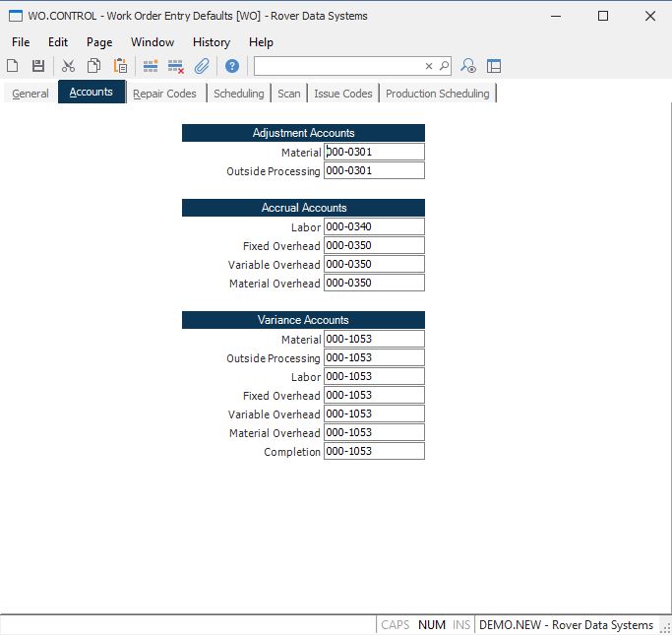The height and width of the screenshot is (636, 672).
Task: Click the layout panel icon at toolbar end
Action: tap(494, 66)
